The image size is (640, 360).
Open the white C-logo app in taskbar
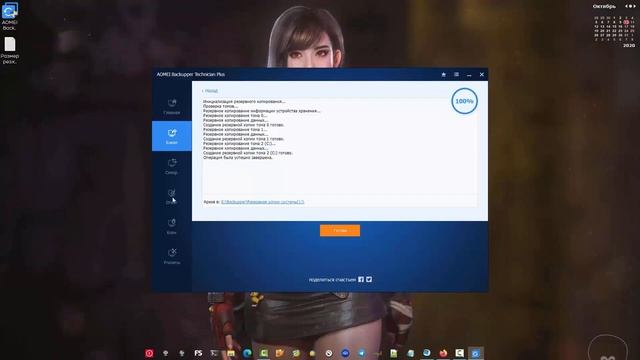(x=459, y=353)
